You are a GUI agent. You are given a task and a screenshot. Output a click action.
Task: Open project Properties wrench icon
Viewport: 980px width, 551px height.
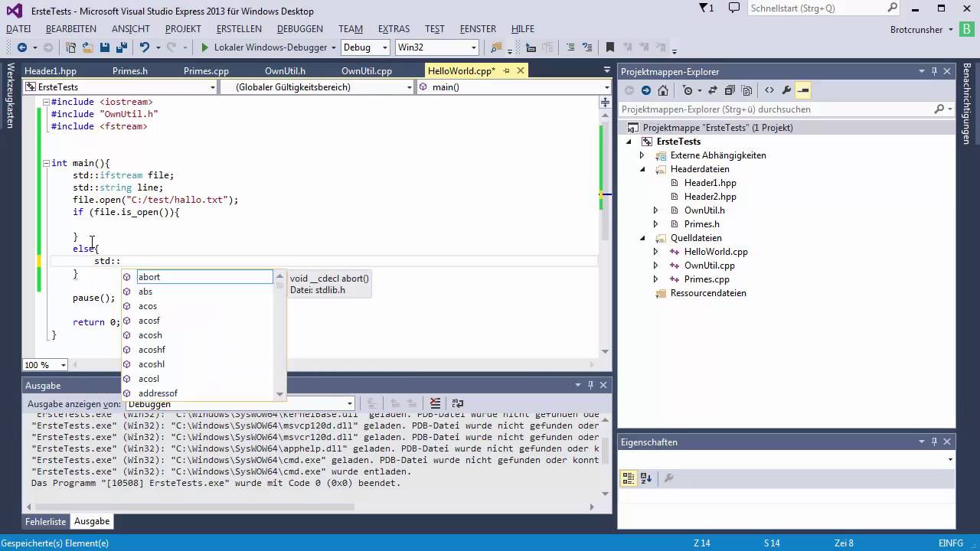786,90
